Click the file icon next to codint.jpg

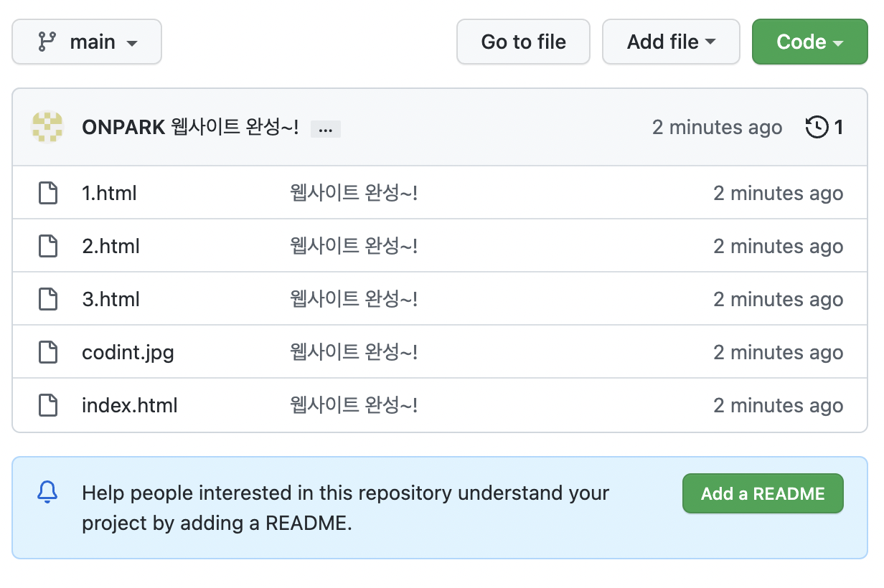pyautogui.click(x=48, y=352)
